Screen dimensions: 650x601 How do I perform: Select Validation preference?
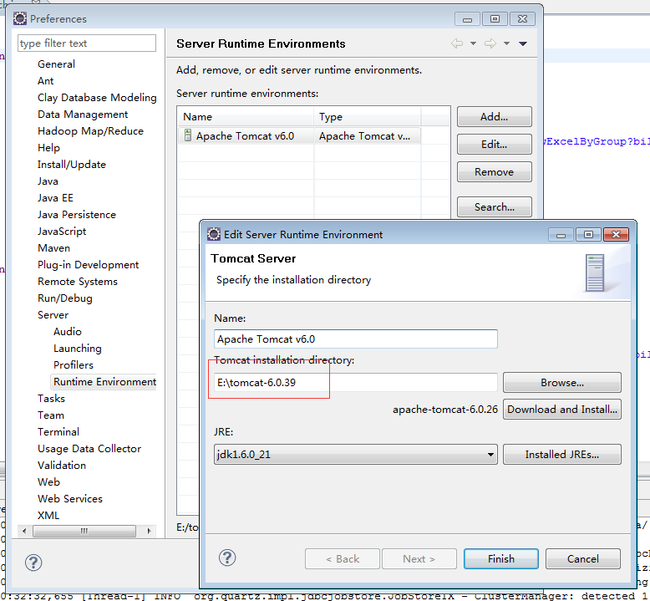62,465
